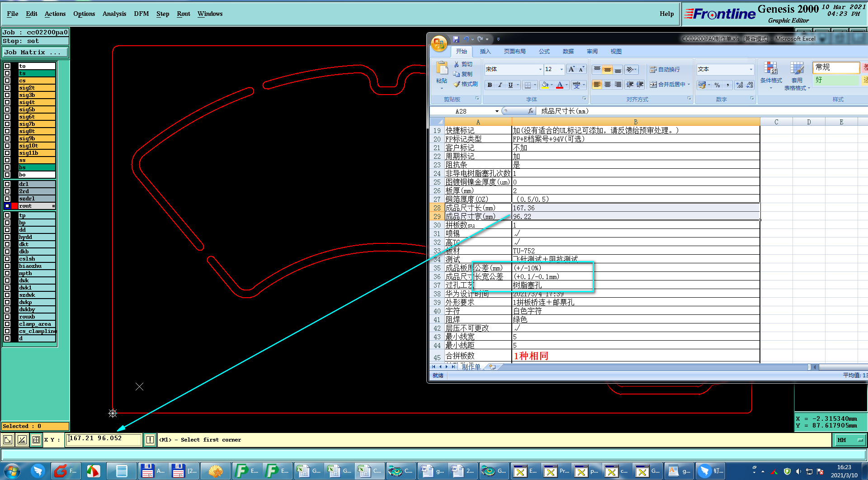Screen dimensions: 868x480
Task: Toggle the checkbox for layer rout
Action: point(7,206)
